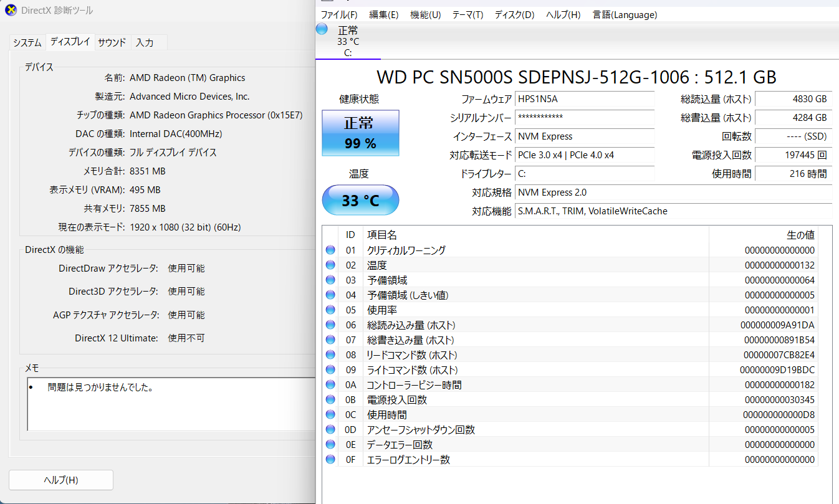Click raw value 00000000030345
The width and height of the screenshot is (839, 504).
click(x=780, y=400)
